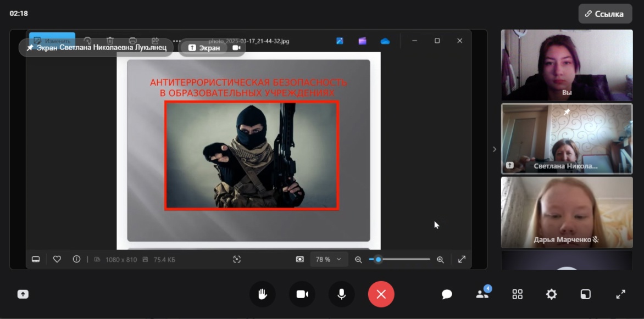Show photo file info
The width and height of the screenshot is (644, 319).
click(x=76, y=260)
